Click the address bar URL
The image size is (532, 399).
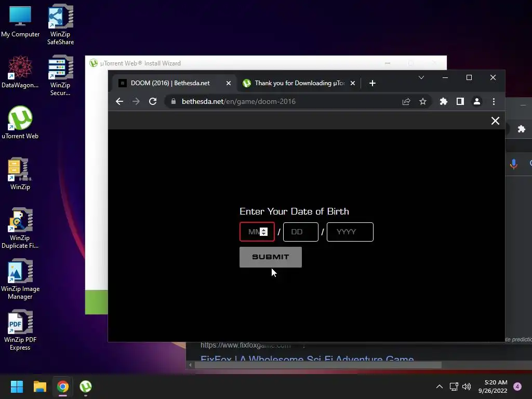tap(238, 101)
